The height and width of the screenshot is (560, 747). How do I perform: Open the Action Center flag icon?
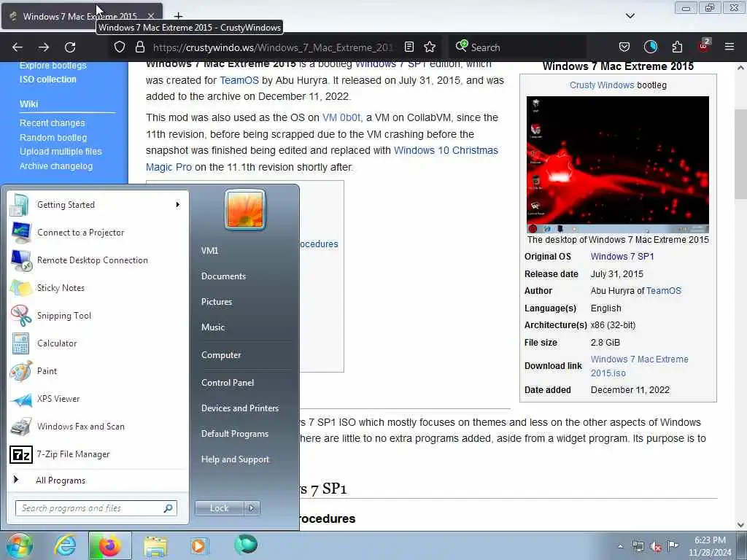(673, 545)
